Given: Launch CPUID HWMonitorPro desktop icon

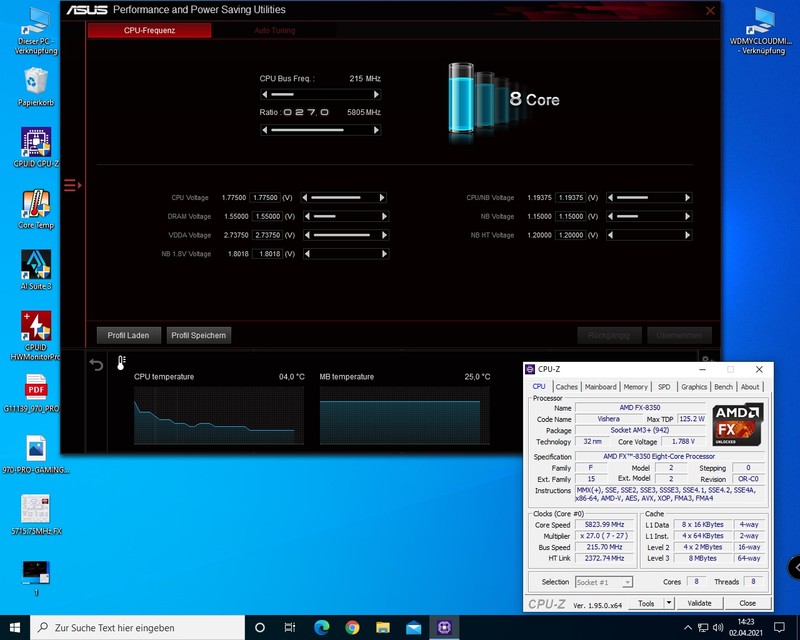Looking at the screenshot, I should coord(36,335).
